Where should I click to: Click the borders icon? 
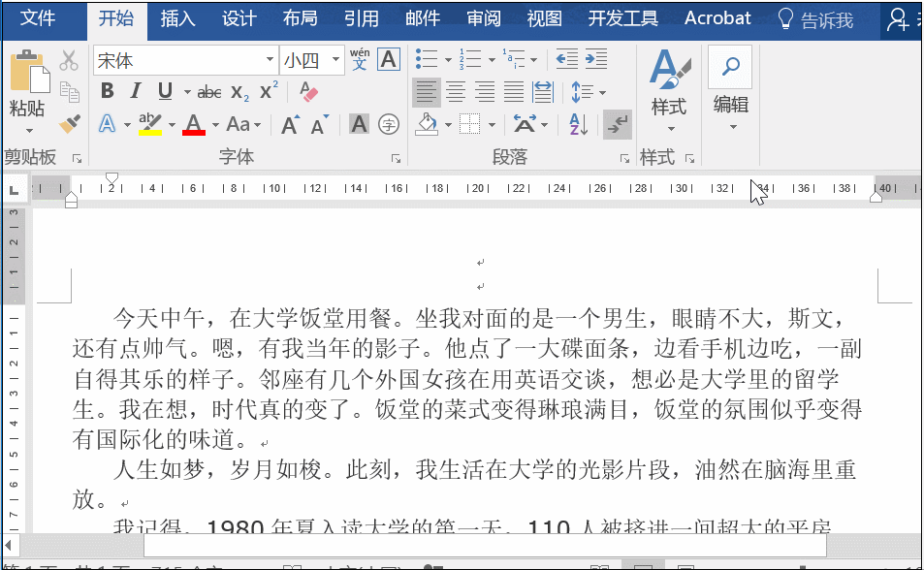[x=469, y=124]
